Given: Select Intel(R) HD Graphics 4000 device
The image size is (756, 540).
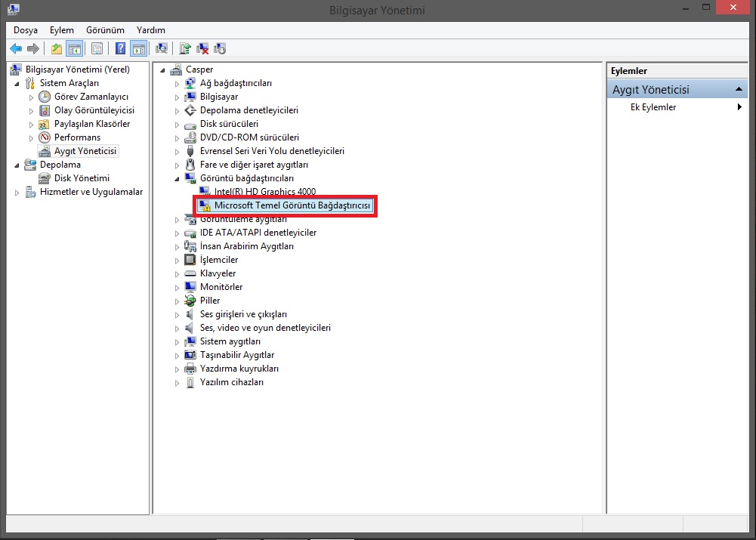Looking at the screenshot, I should pyautogui.click(x=264, y=191).
